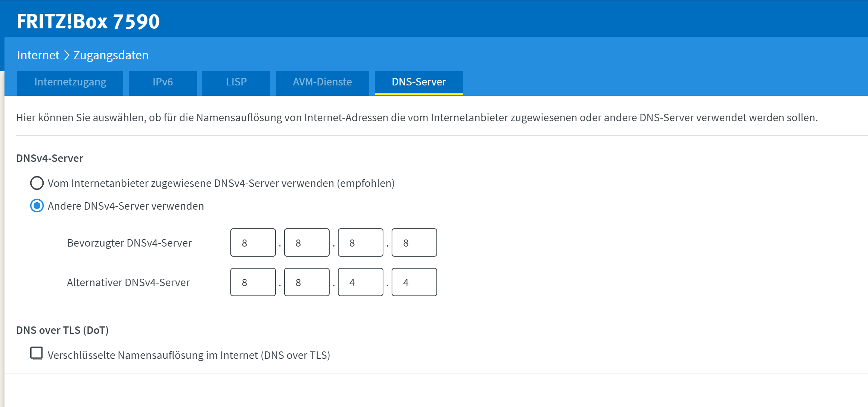Enable encrypted DNS over TLS checkbox

click(x=37, y=353)
